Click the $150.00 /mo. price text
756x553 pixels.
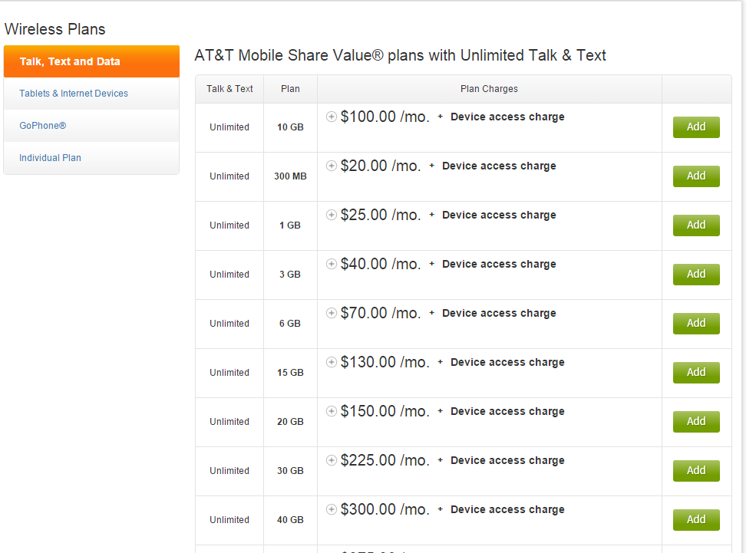tap(385, 411)
